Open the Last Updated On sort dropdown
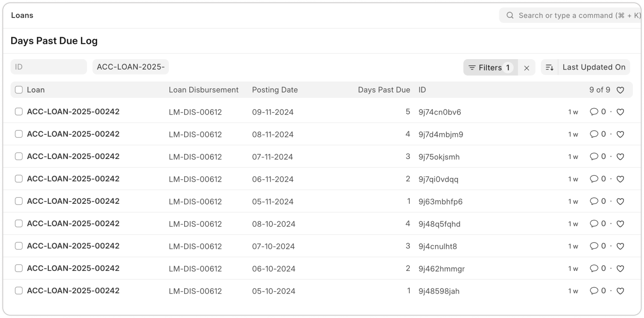 pos(594,67)
